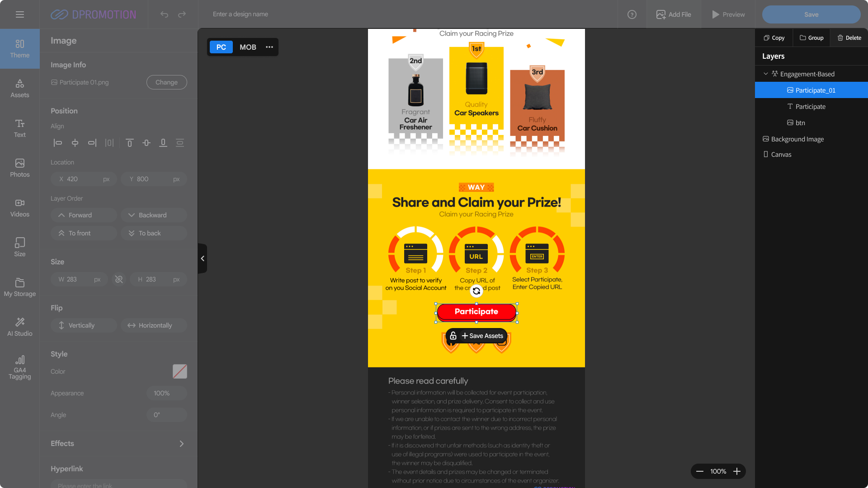Image resolution: width=868 pixels, height=488 pixels.
Task: Open the hamburger menu icon
Action: pos(19,14)
